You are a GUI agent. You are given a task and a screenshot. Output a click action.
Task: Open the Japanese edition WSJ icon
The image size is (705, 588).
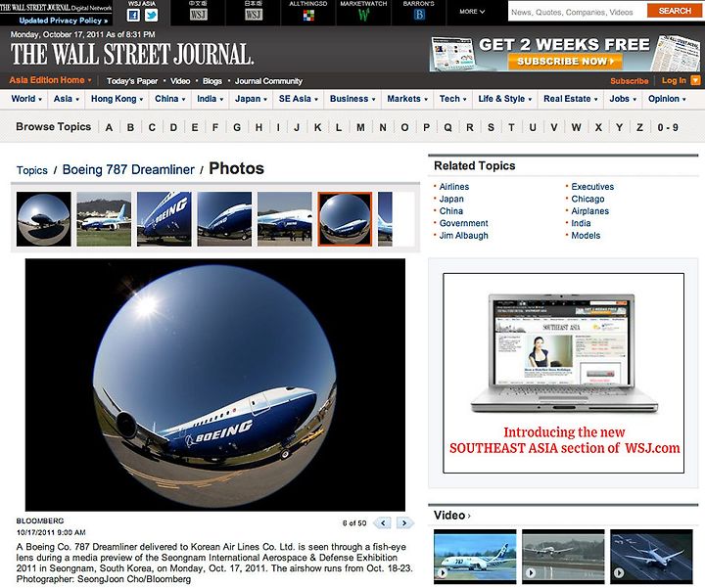pos(254,15)
